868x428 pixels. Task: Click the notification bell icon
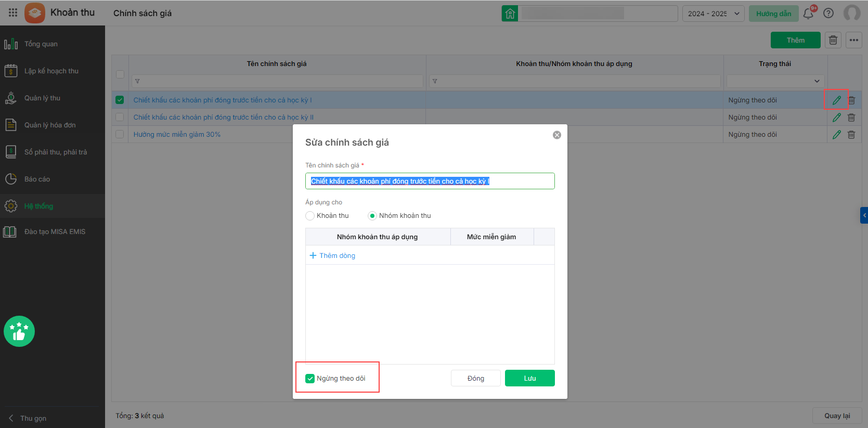coord(808,14)
